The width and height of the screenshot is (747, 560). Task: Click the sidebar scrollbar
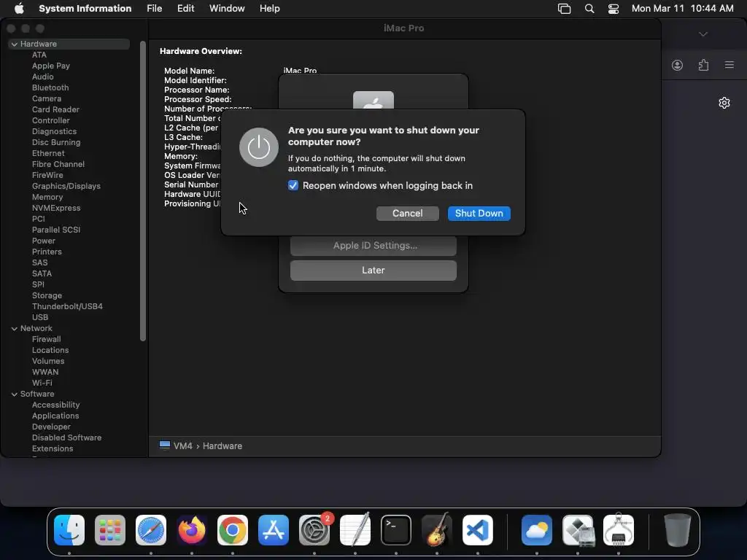pos(143,190)
